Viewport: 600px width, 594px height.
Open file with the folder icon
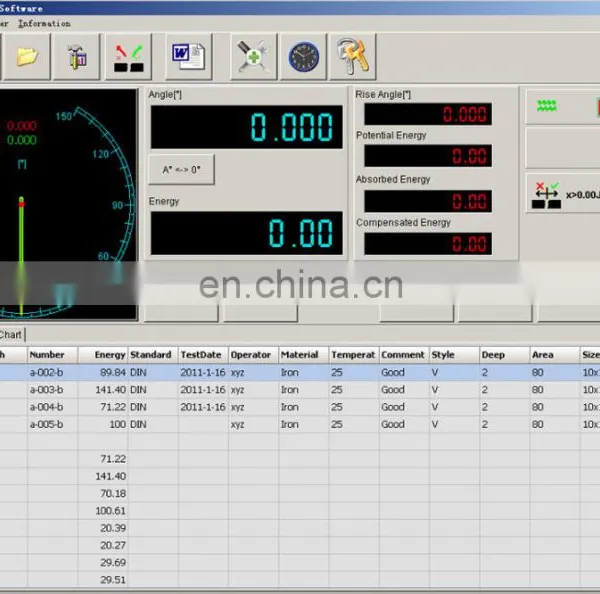point(27,57)
